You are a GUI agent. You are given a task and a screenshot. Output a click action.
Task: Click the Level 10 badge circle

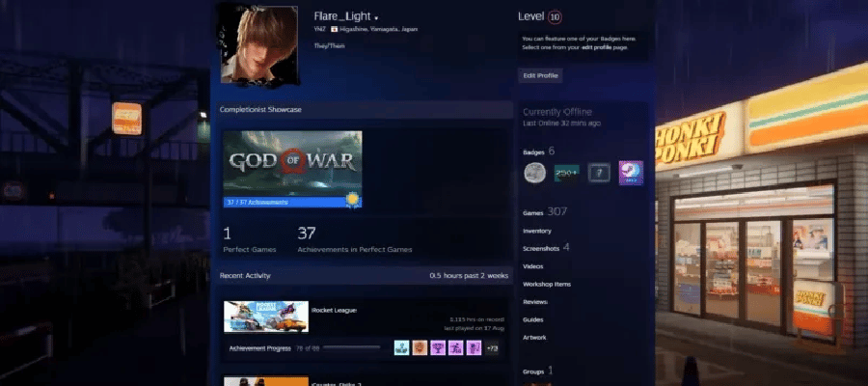pos(555,17)
